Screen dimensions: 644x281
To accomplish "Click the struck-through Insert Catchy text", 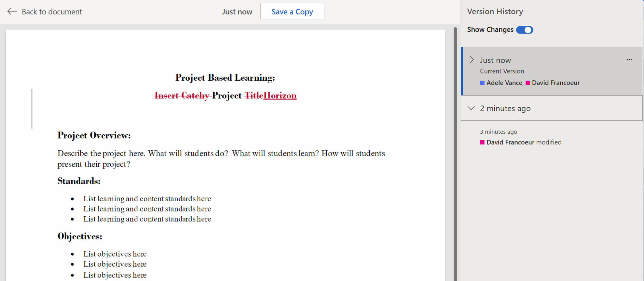I will (x=182, y=95).
